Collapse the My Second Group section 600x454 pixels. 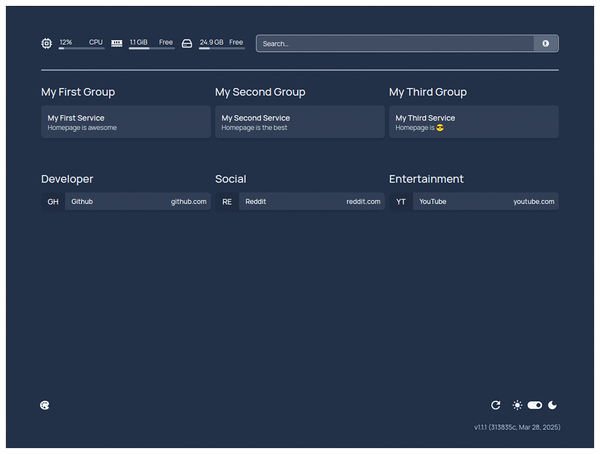tap(260, 92)
